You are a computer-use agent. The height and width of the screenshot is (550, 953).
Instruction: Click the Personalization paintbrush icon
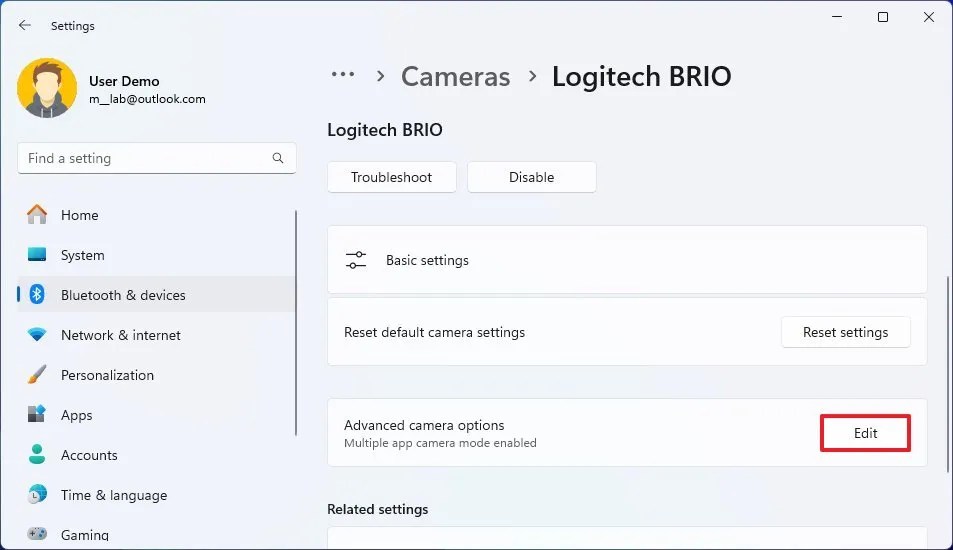[x=36, y=374]
